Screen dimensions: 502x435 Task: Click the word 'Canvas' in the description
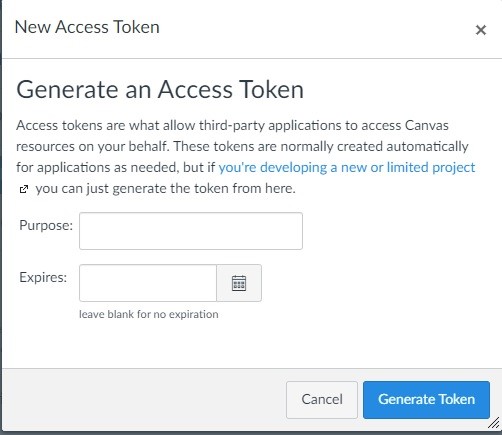[x=427, y=126]
